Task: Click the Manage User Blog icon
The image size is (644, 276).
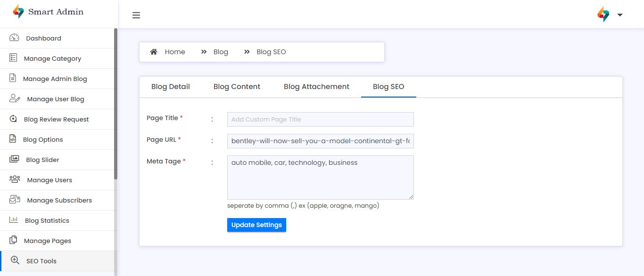Action: (x=15, y=99)
